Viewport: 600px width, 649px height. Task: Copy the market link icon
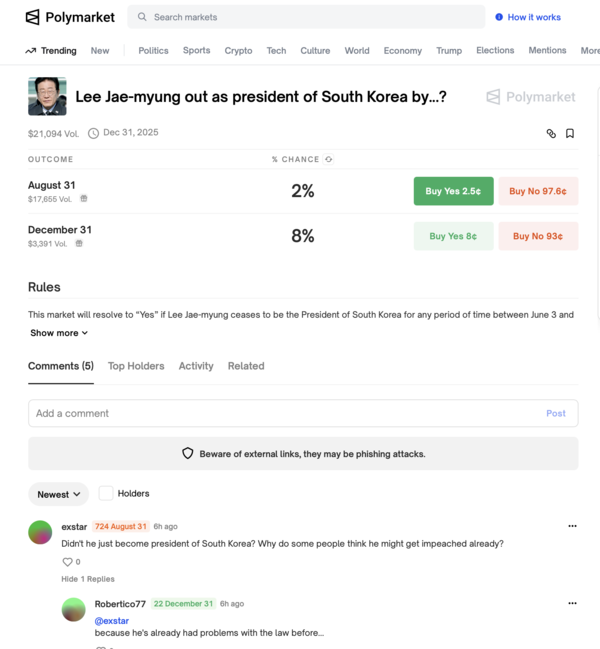click(551, 133)
